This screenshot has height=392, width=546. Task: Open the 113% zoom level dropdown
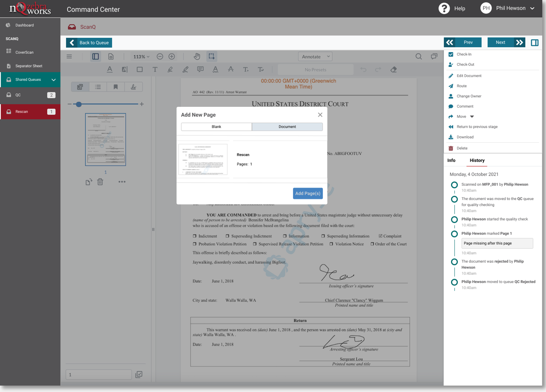pyautogui.click(x=141, y=57)
